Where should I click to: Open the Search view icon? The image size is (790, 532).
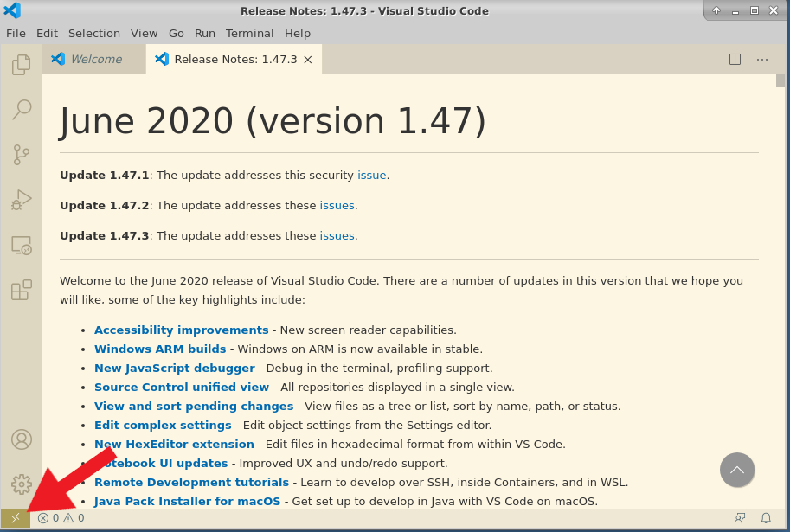tap(21, 109)
